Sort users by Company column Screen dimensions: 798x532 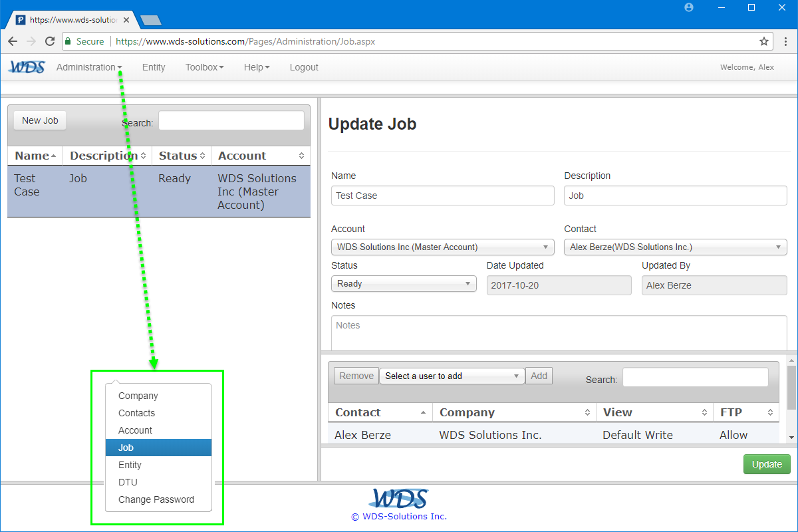coord(515,412)
